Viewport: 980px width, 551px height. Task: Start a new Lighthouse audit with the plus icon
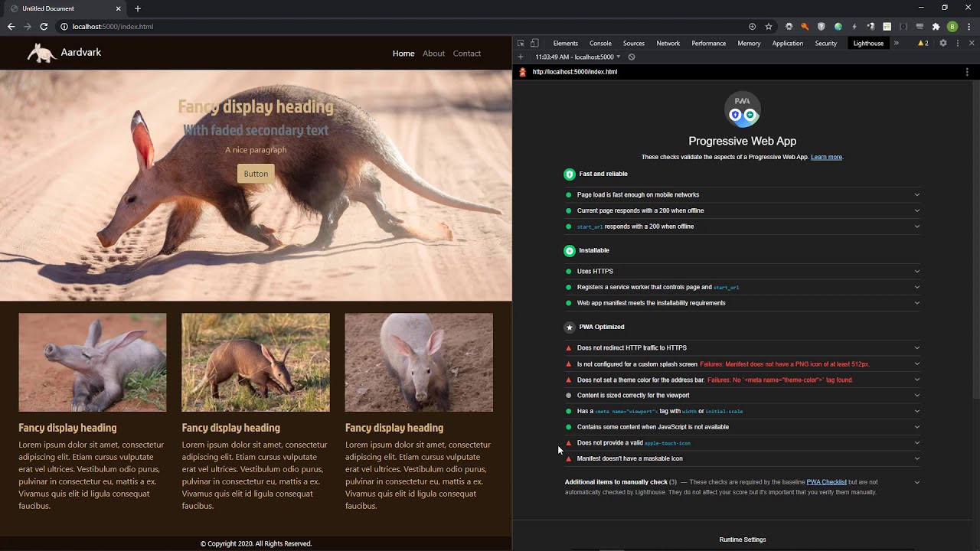coord(521,57)
